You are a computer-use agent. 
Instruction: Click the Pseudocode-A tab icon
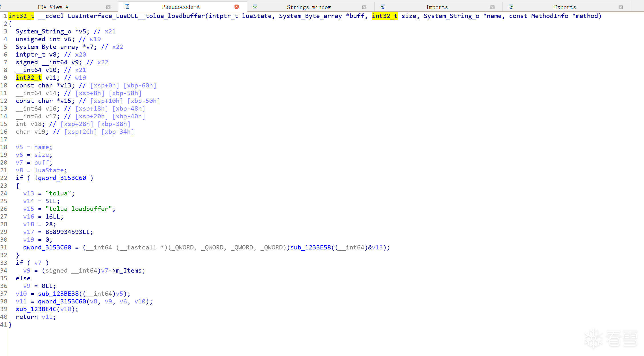pos(127,7)
